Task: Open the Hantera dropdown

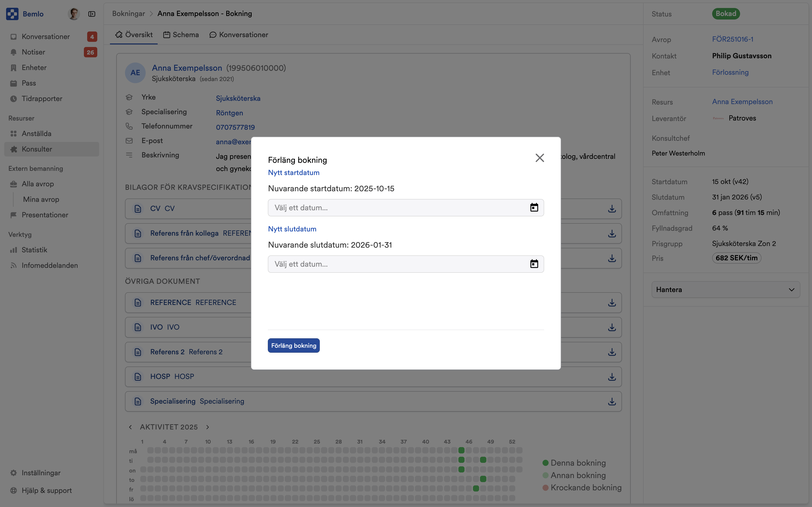Action: tap(726, 289)
